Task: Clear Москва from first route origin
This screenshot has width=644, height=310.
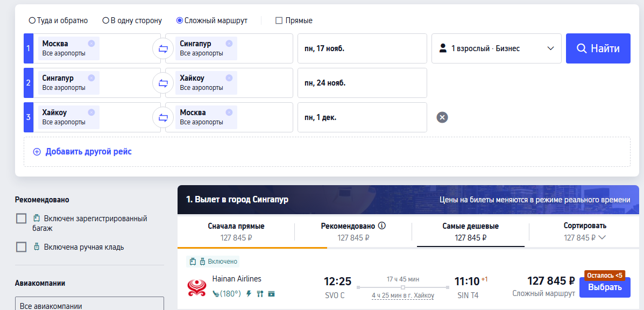Action: [x=91, y=44]
